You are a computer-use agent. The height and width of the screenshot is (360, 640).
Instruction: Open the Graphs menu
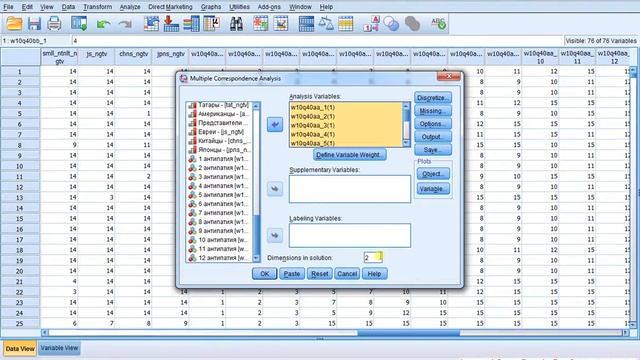point(211,7)
